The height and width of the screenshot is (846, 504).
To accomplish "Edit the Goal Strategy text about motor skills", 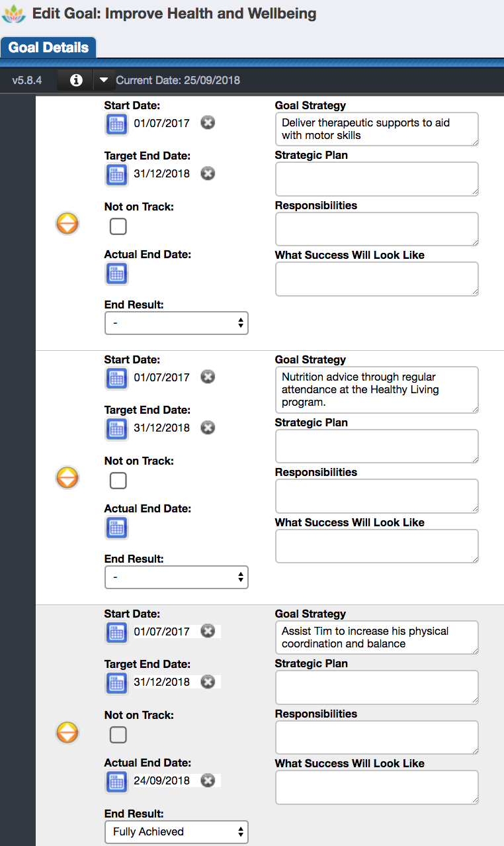I will [376, 129].
